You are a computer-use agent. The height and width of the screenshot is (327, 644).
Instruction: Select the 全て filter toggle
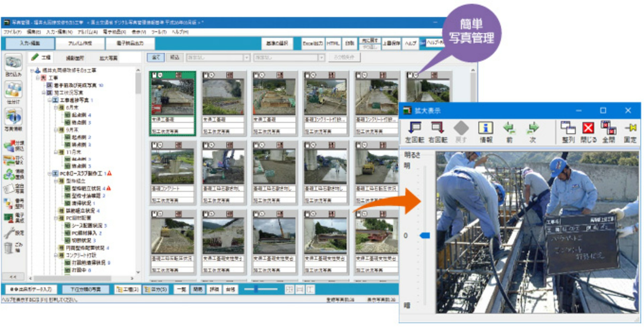(x=155, y=57)
